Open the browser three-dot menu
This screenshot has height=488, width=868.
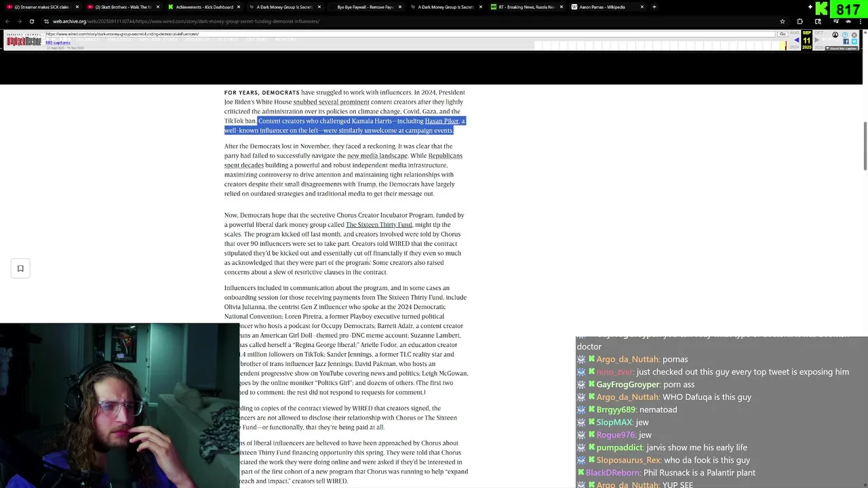(x=861, y=21)
